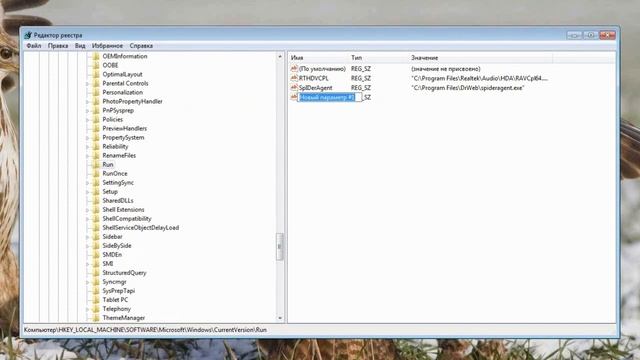Click the tree scrollbar down arrow

280,318
